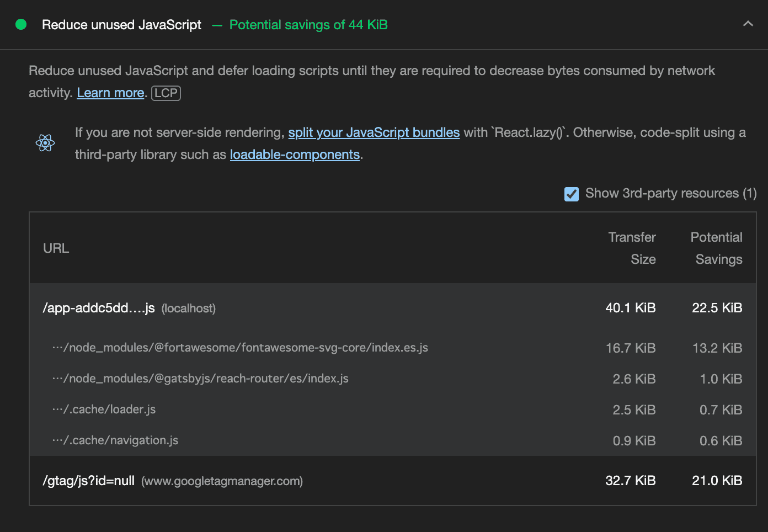The image size is (768, 532).
Task: Click the .cache/navigation.js entry
Action: point(115,440)
